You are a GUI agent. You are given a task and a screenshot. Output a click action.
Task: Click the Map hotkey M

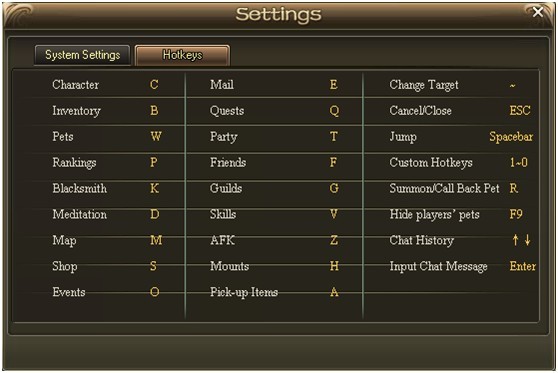[x=156, y=240]
